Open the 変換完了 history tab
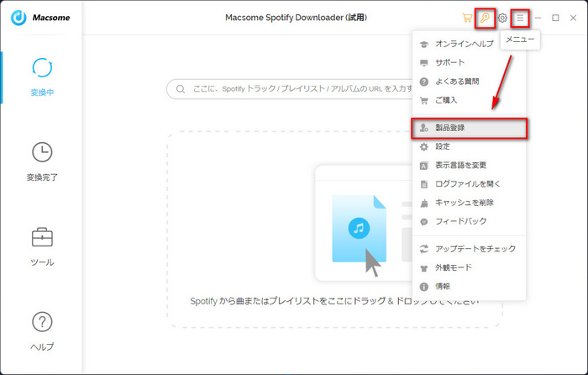 tap(42, 161)
